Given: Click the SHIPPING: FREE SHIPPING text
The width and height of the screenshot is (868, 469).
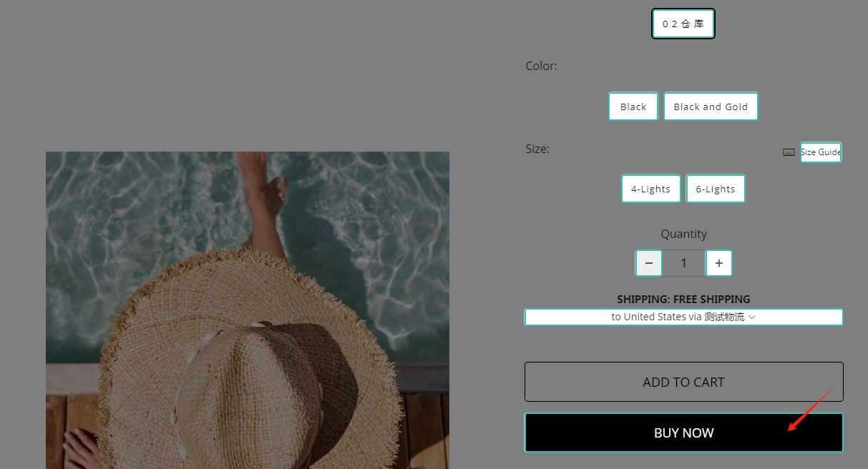Looking at the screenshot, I should click(683, 299).
